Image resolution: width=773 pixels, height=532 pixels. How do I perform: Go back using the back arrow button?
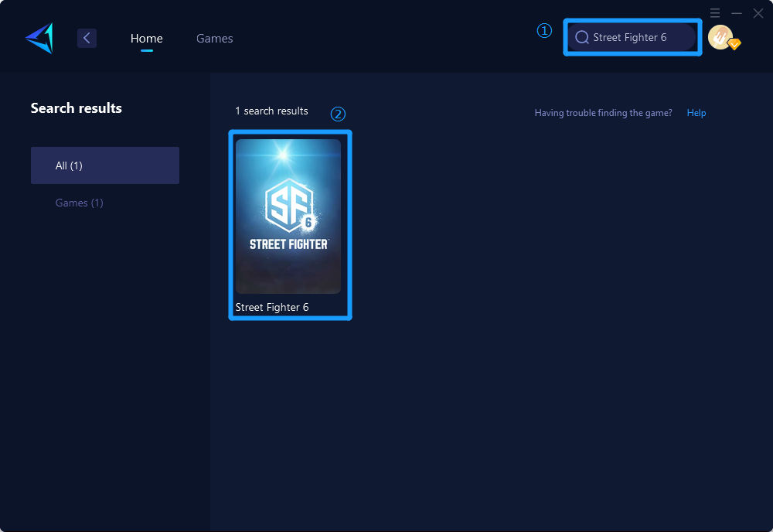(87, 38)
